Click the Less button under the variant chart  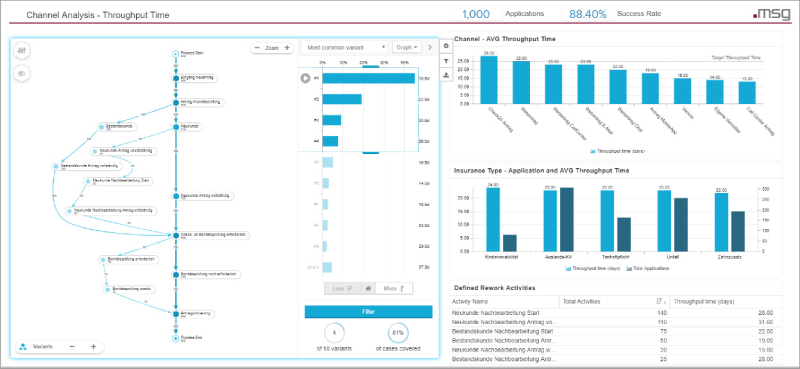[342, 288]
